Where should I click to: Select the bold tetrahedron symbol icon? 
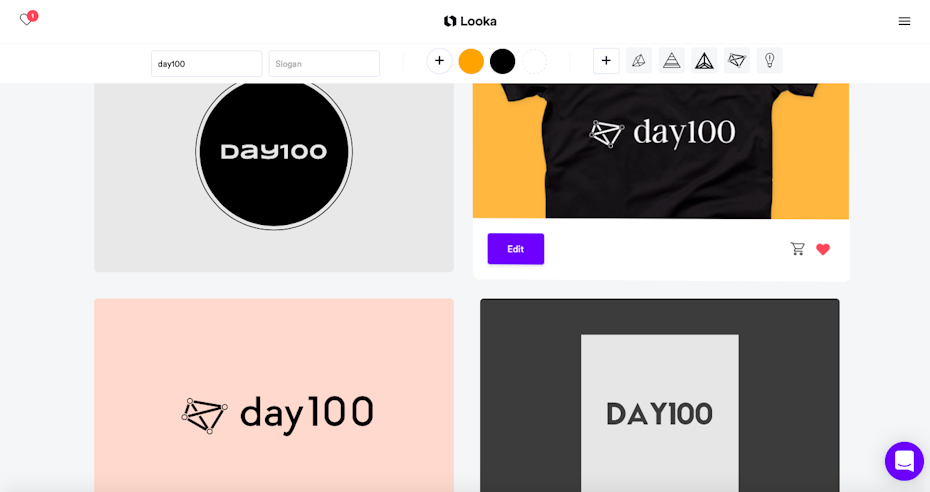point(704,60)
